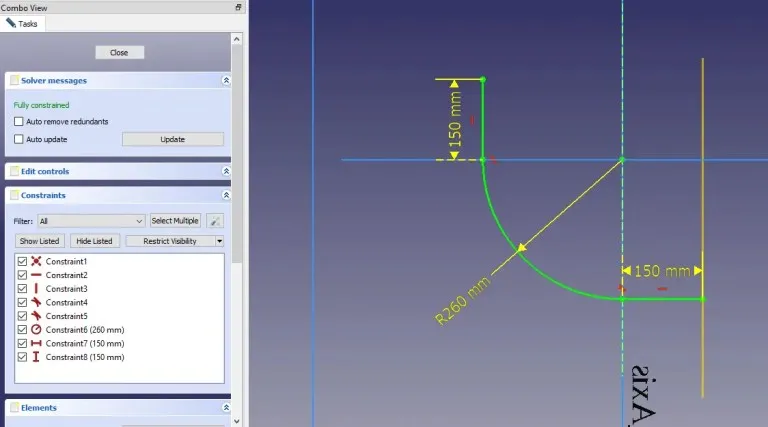
Task: Click the arc center point at origin
Action: pyautogui.click(x=623, y=160)
